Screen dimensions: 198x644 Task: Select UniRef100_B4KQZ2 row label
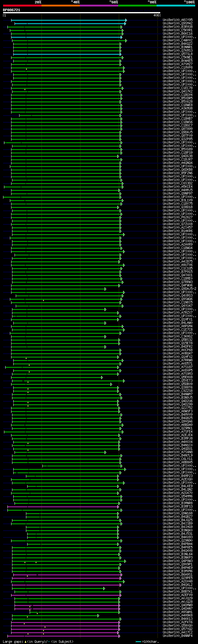point(178,44)
